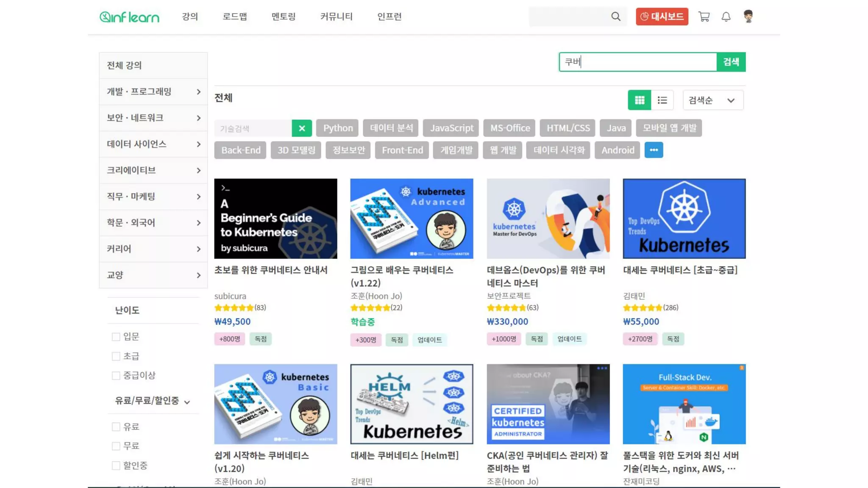Check the 무료 price filter checkbox
Viewport: 868px width, 488px height.
click(x=116, y=446)
